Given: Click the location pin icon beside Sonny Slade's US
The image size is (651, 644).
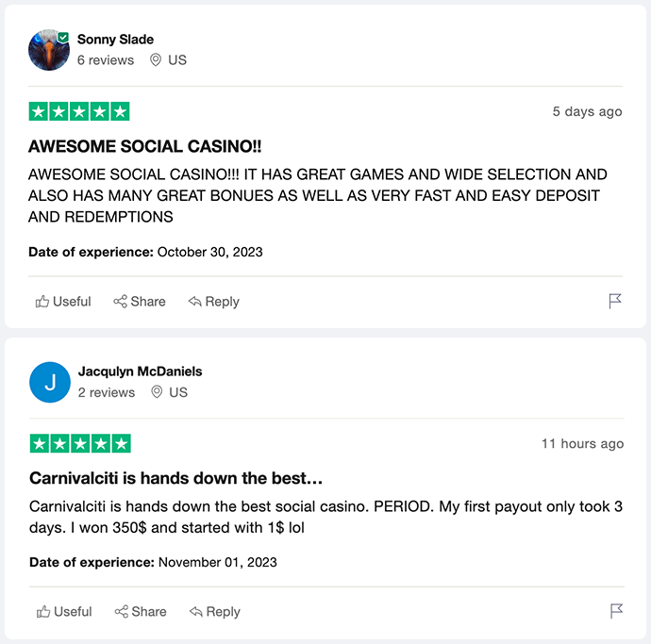Looking at the screenshot, I should [155, 59].
